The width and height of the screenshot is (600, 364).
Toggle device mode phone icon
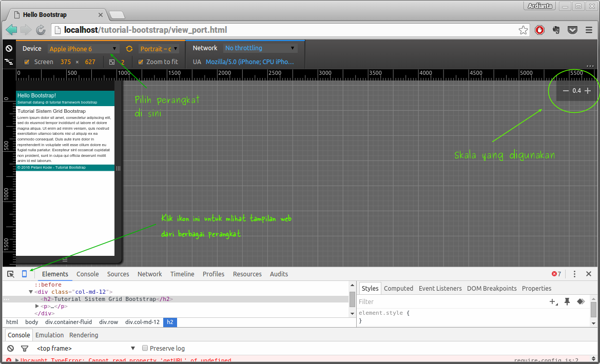(25, 274)
